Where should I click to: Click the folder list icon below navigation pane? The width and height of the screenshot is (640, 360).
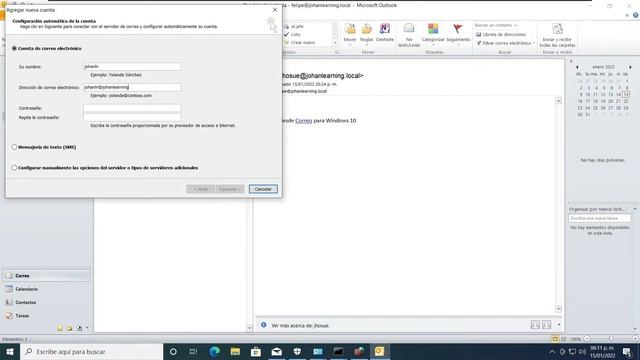pos(69,328)
